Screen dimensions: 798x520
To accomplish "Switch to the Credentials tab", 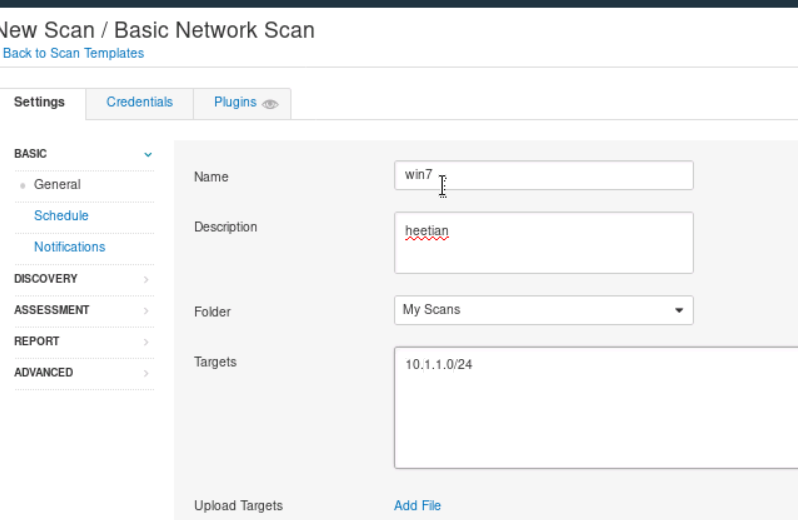I will coord(139,102).
